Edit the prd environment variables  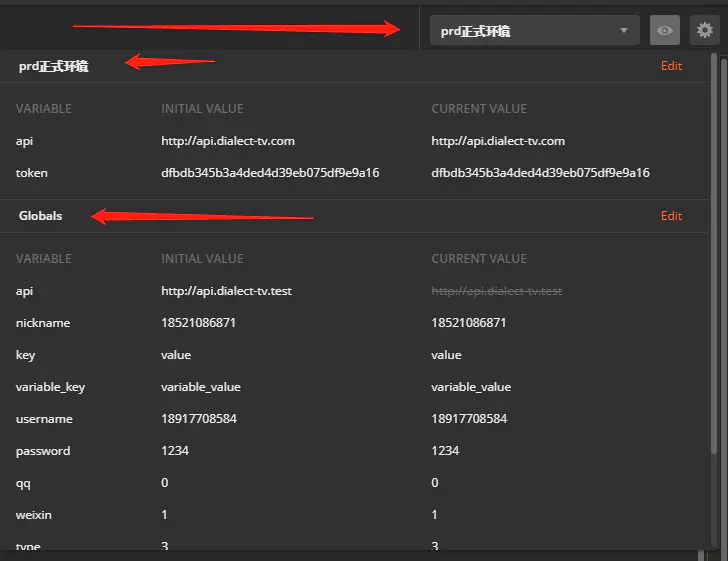[671, 66]
